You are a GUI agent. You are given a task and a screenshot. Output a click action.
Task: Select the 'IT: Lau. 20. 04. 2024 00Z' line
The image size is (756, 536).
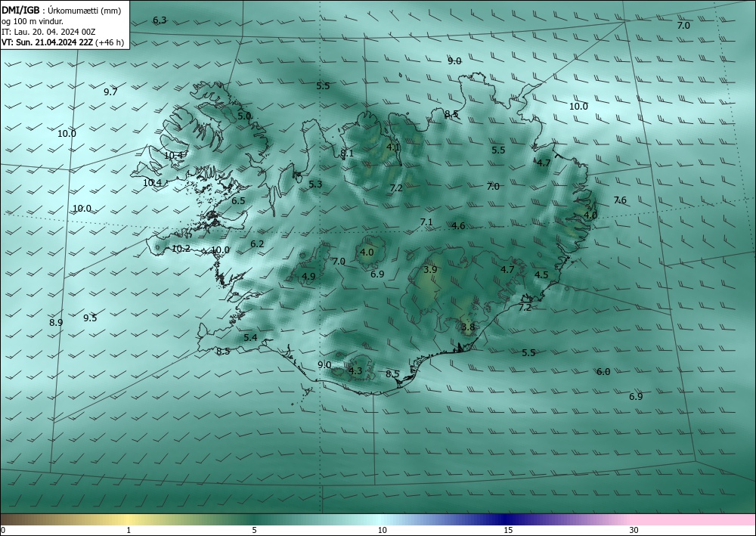48,32
